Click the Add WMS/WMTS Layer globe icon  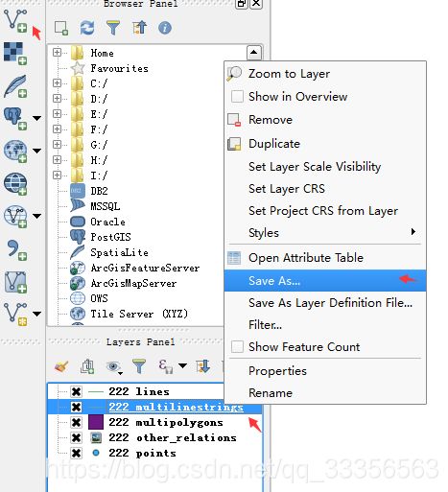pos(15,151)
